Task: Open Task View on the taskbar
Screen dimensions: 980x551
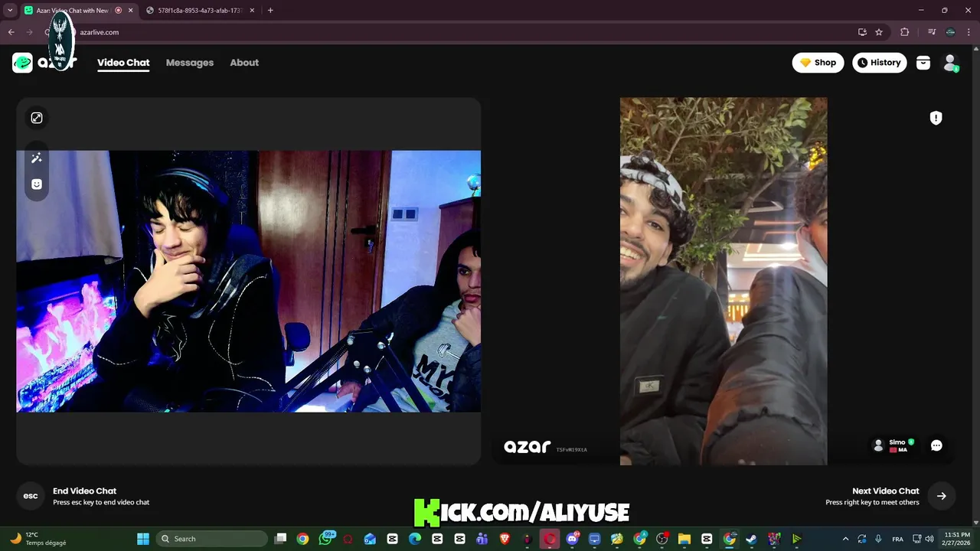Action: [x=280, y=539]
